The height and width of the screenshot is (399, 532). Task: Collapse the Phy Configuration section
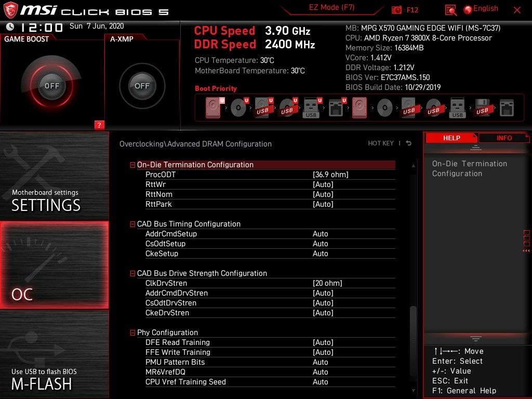click(132, 333)
